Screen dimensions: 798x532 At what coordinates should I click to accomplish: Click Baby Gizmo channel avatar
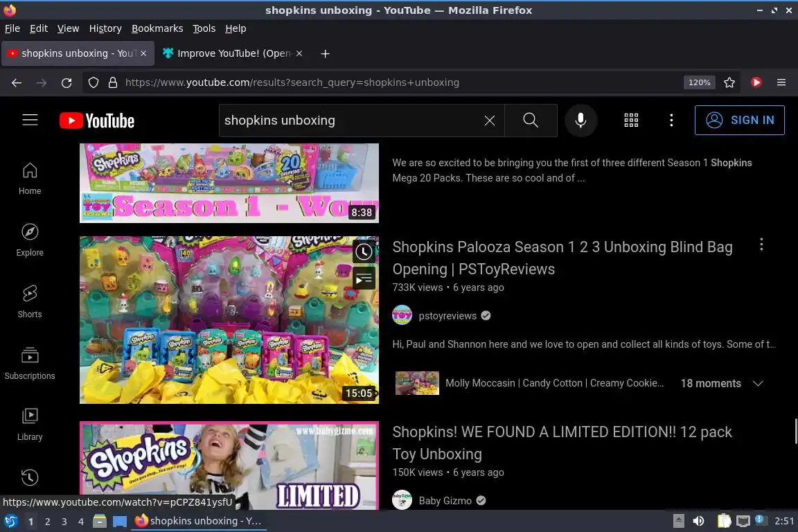click(402, 500)
